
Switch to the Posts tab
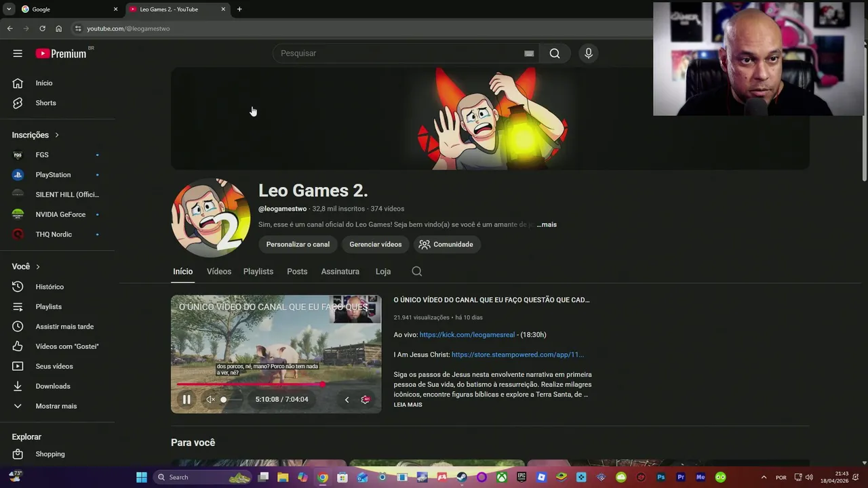(297, 271)
